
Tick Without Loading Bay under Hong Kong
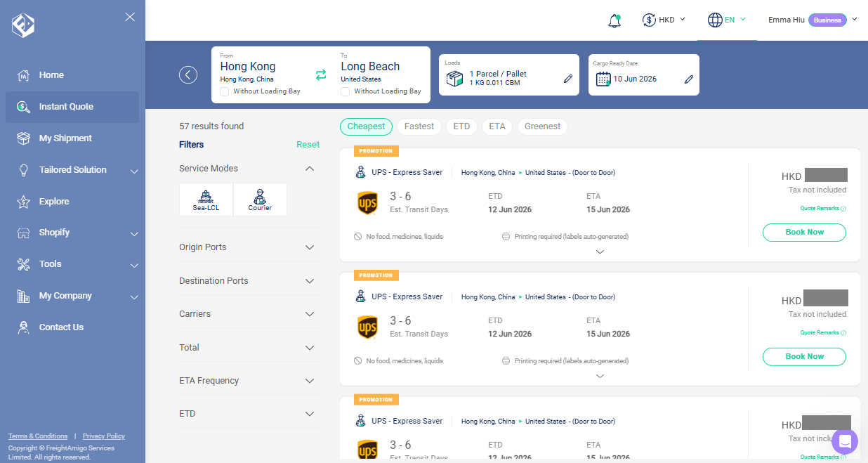tap(224, 91)
